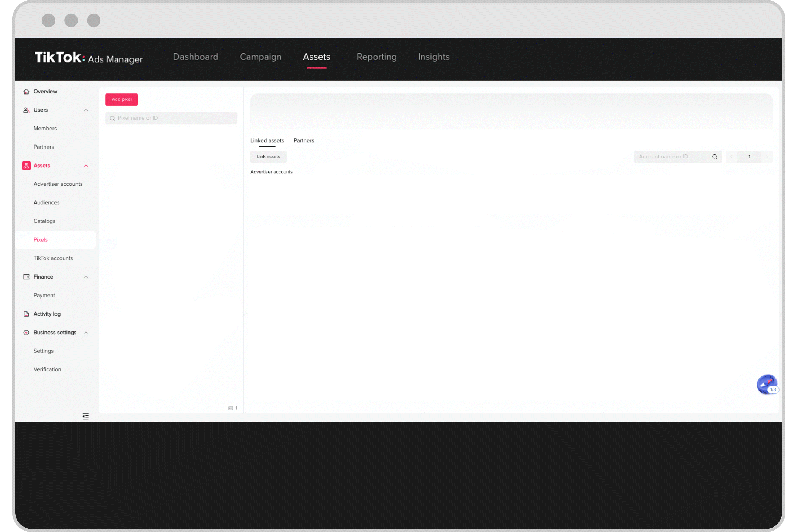Click the Business settings hexagon icon
The image size is (798, 532).
[26, 332]
